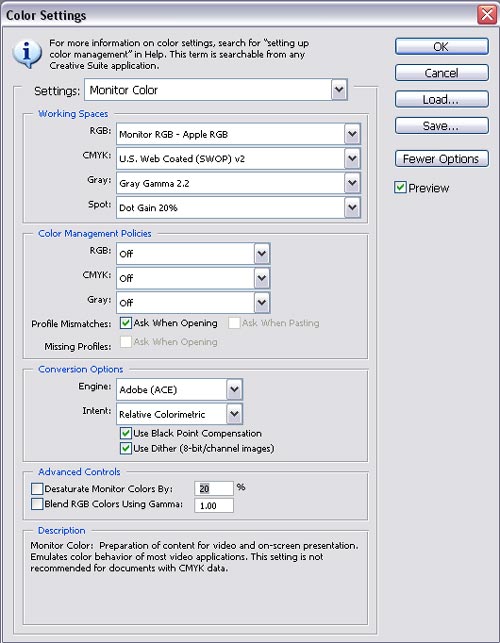The width and height of the screenshot is (500, 643).
Task: Click the Save... button
Action: click(442, 125)
